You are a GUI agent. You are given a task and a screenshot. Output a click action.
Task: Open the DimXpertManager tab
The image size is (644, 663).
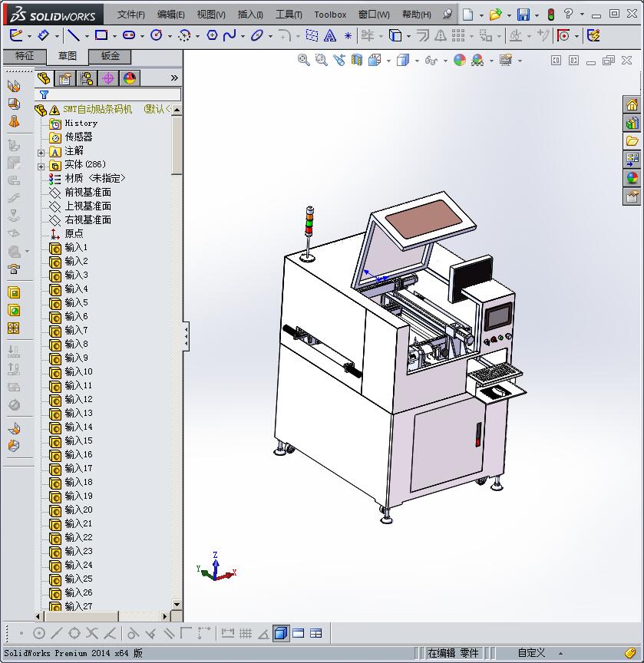pyautogui.click(x=108, y=78)
